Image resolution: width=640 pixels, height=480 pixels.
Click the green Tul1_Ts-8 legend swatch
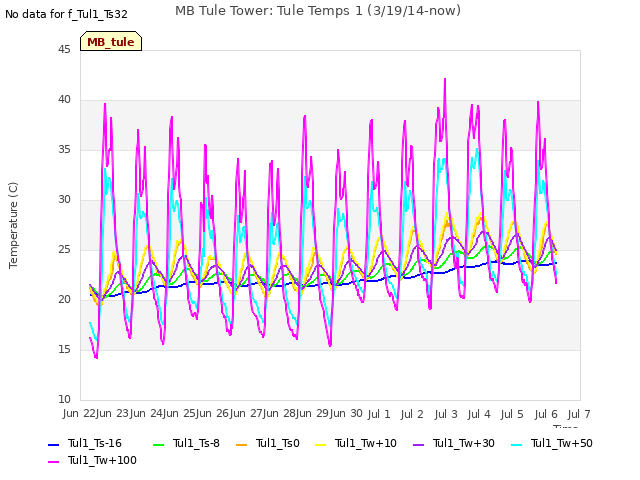coord(158,444)
